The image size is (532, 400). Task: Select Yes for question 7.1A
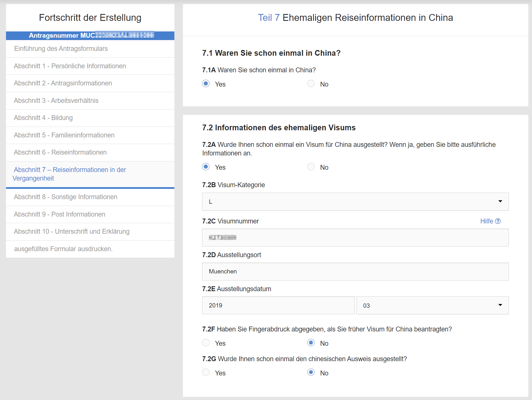pyautogui.click(x=206, y=84)
